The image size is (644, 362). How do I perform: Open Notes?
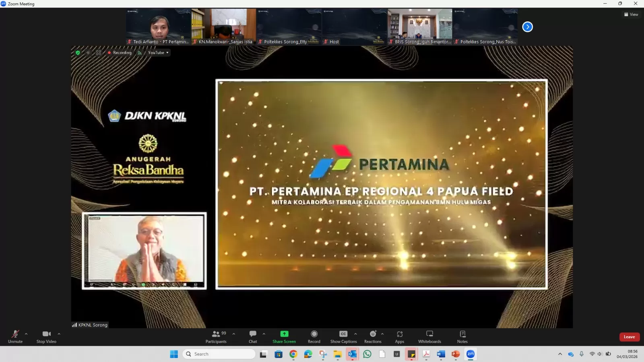click(462, 337)
